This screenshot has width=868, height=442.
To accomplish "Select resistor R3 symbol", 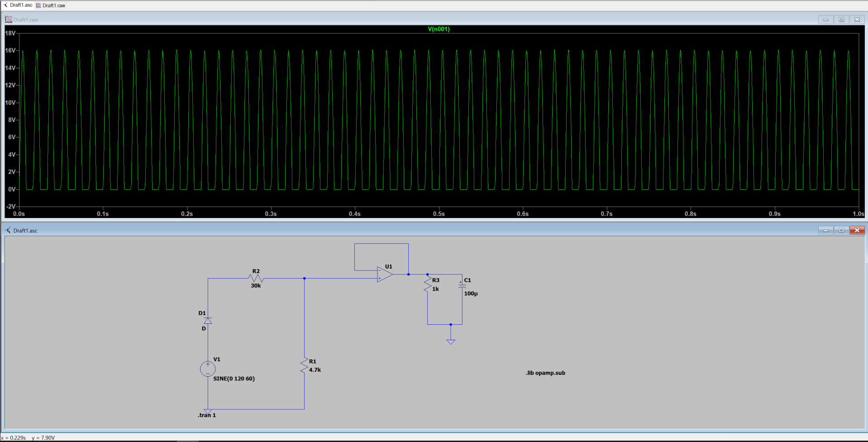I will (x=427, y=284).
